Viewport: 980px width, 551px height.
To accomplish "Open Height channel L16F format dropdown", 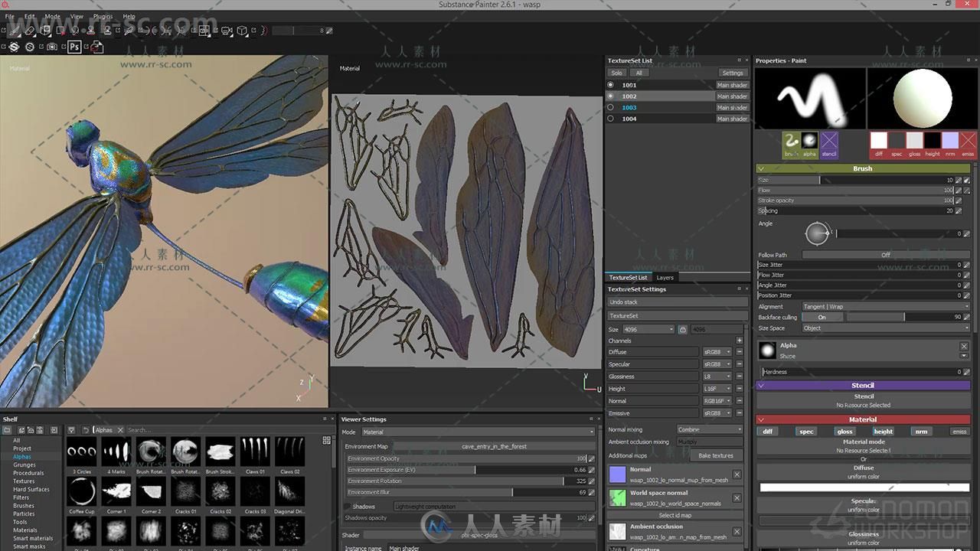I will [x=717, y=389].
